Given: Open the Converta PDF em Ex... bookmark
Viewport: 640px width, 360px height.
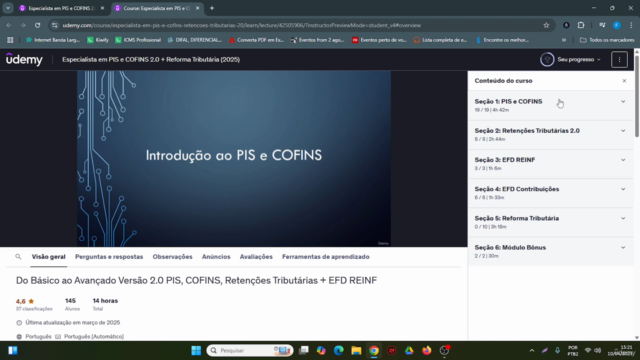Looking at the screenshot, I should 256,40.
